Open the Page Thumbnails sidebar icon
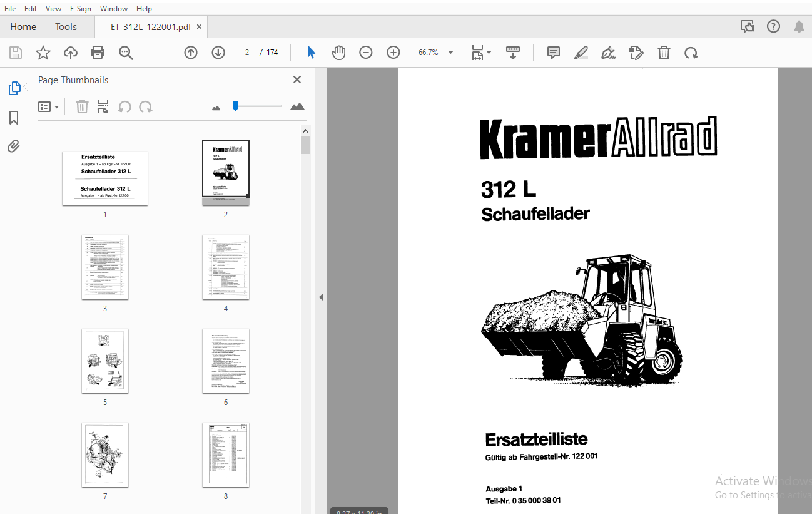812x514 pixels. 14,88
